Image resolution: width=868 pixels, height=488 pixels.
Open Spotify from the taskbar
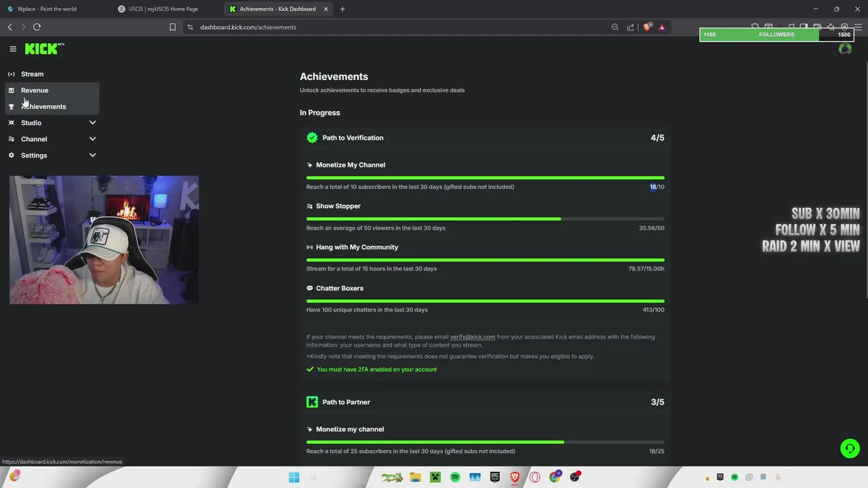coord(455,477)
